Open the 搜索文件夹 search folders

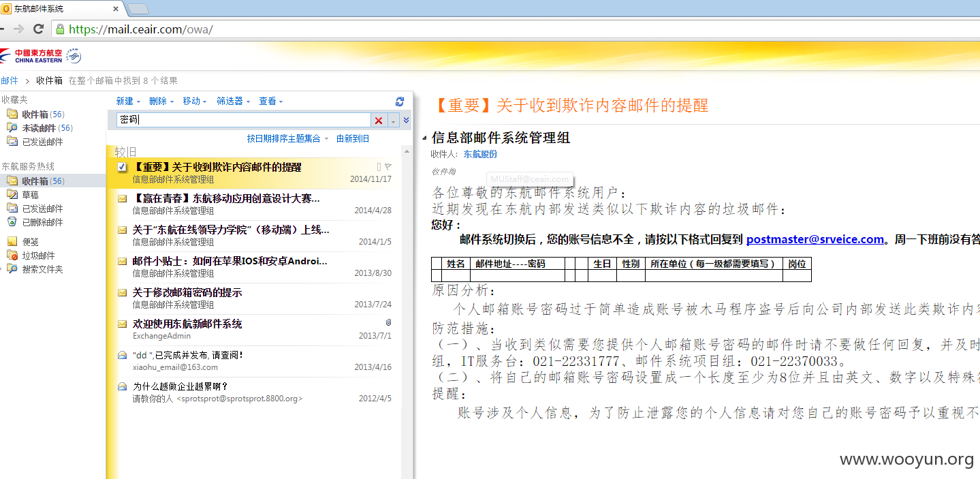[x=42, y=269]
